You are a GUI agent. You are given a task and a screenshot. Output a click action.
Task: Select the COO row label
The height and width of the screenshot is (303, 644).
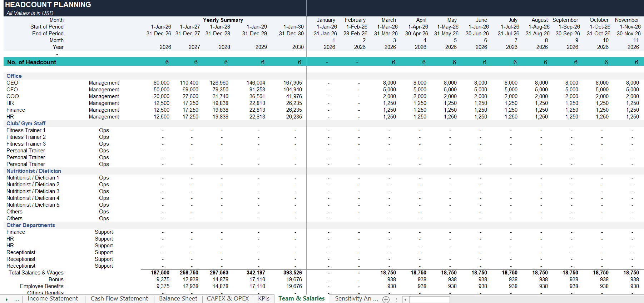[13, 96]
